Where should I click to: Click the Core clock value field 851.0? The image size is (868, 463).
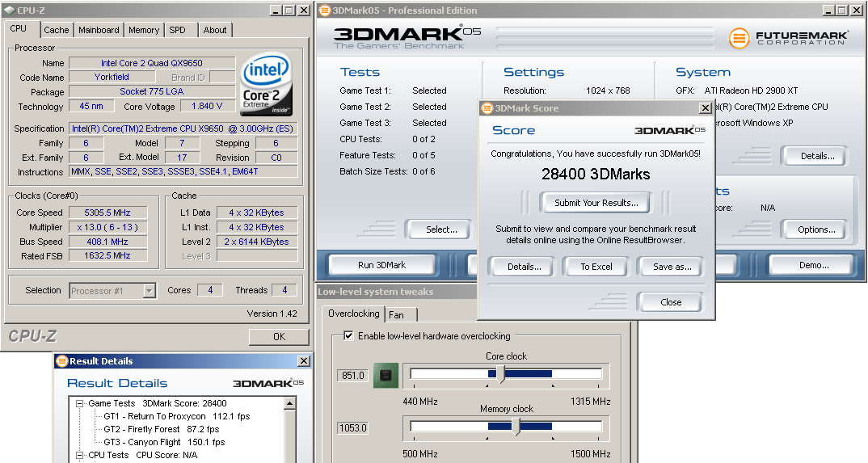tap(352, 376)
